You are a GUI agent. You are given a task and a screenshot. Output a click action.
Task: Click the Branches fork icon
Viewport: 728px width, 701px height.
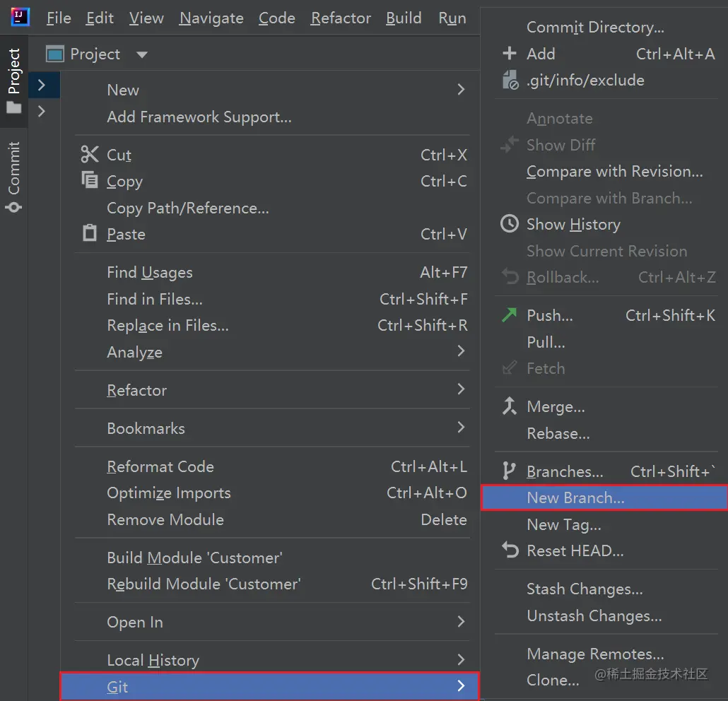(509, 471)
